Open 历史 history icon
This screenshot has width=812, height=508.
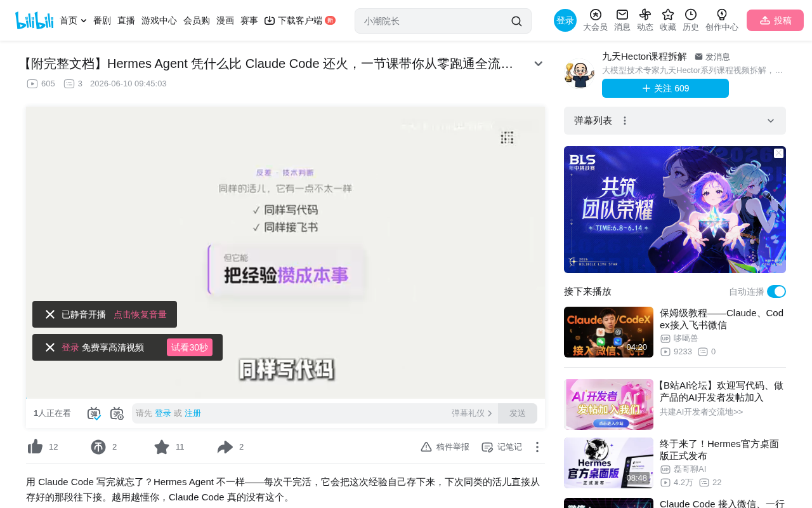coord(691,20)
